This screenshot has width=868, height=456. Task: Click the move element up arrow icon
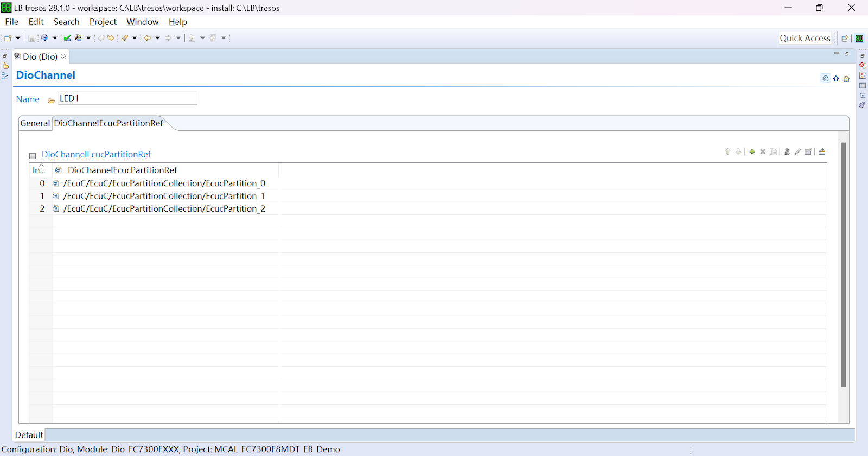[x=727, y=151]
